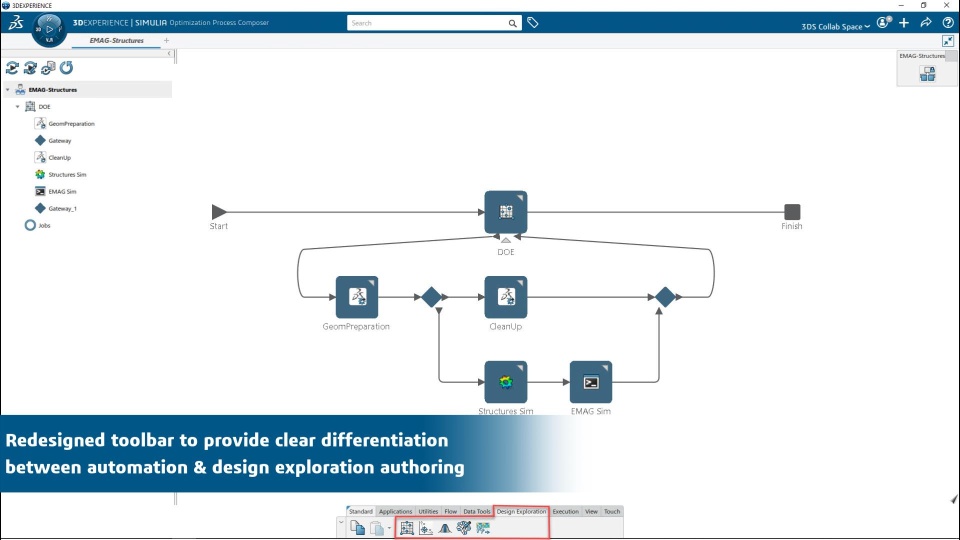Click the run-with-document icon in left panel

point(48,67)
